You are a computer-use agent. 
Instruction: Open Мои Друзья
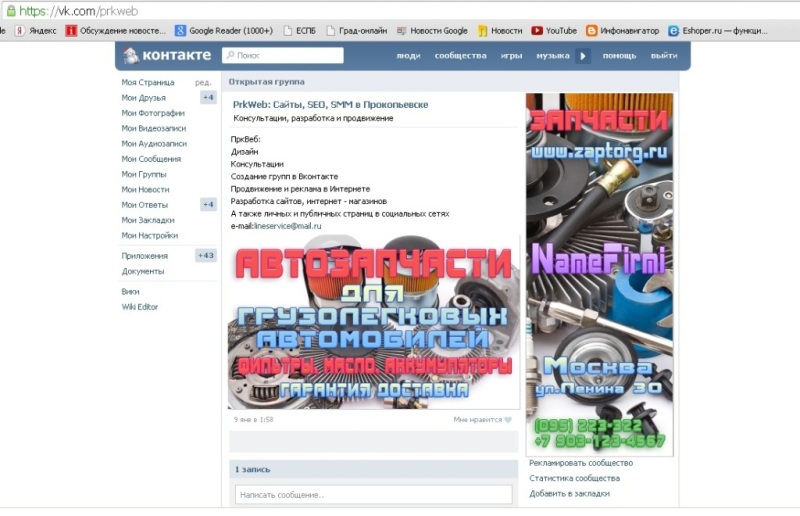[143, 97]
